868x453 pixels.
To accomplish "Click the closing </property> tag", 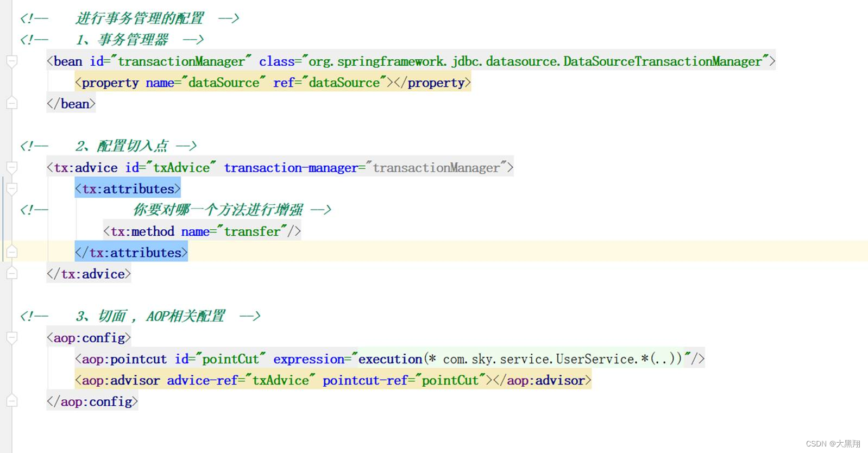I will 432,83.
